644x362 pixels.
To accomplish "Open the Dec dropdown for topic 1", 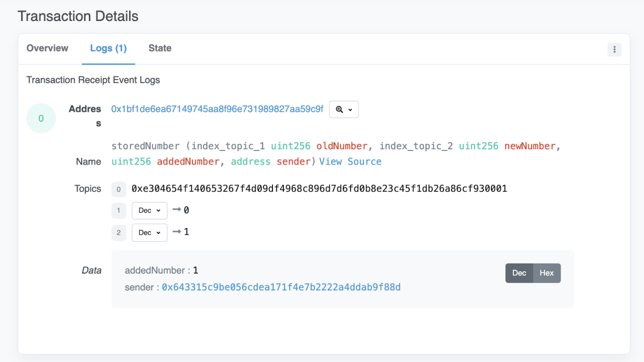I will click(x=149, y=210).
